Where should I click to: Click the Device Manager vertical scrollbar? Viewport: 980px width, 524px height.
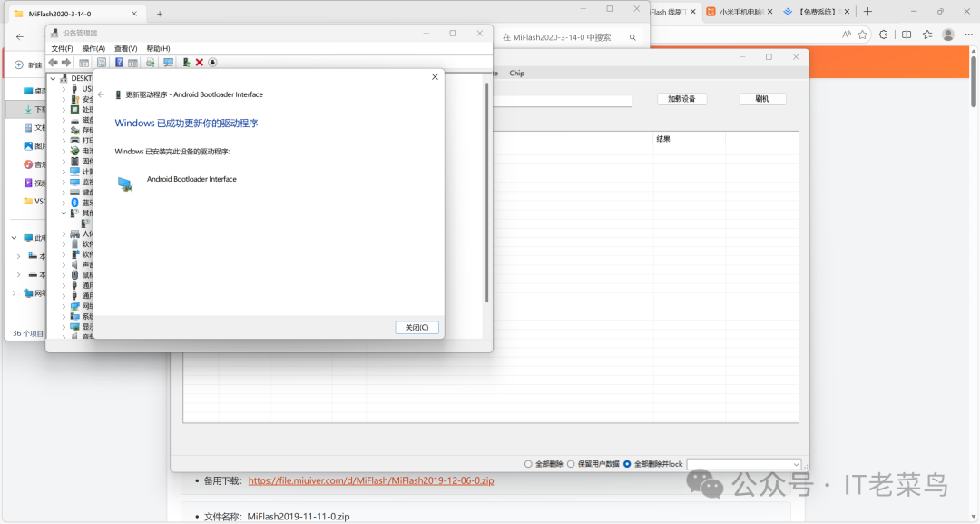click(486, 193)
